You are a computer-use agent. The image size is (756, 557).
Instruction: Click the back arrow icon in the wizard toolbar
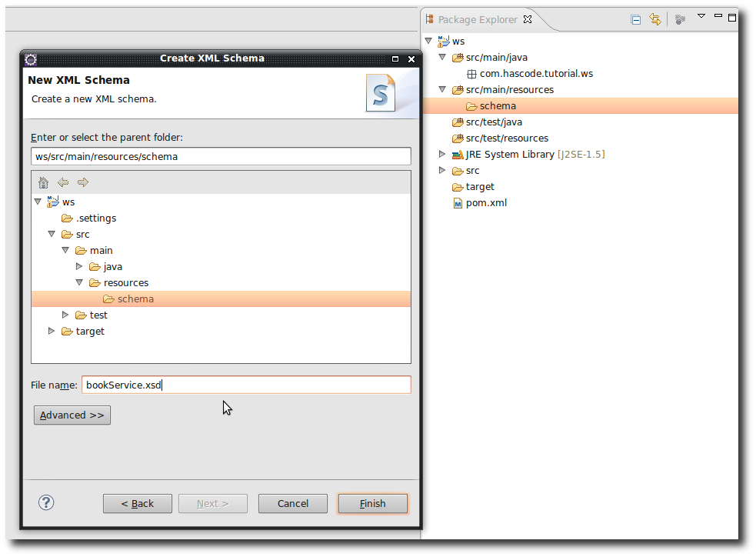tap(63, 182)
